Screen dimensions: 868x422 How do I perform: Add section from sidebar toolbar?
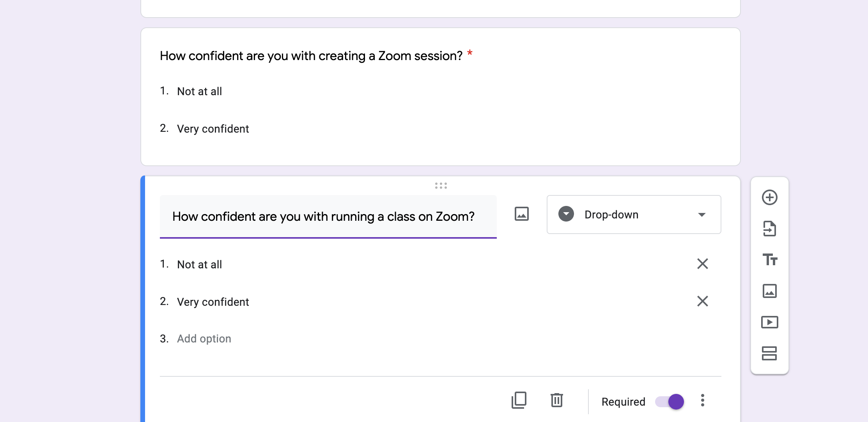(x=769, y=353)
